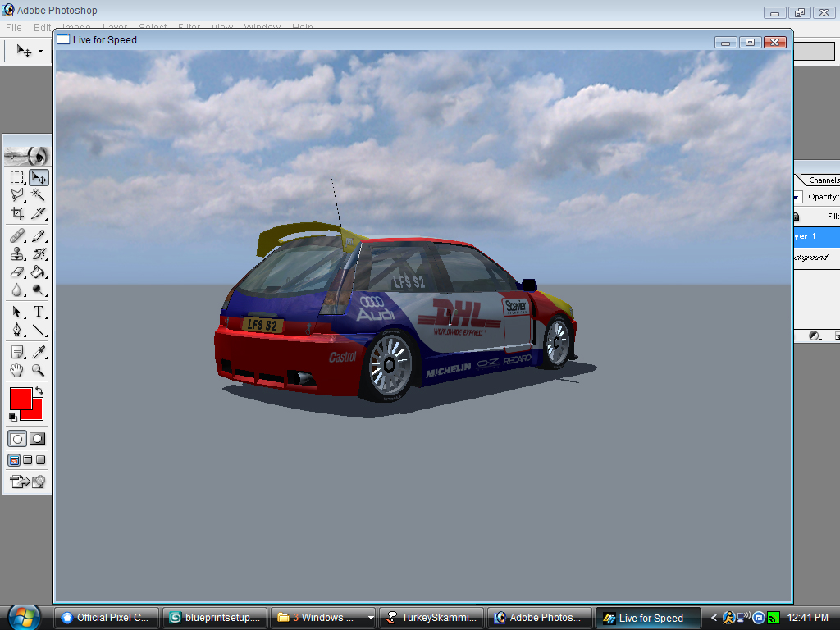Select the Move tool in toolbox

[39, 177]
